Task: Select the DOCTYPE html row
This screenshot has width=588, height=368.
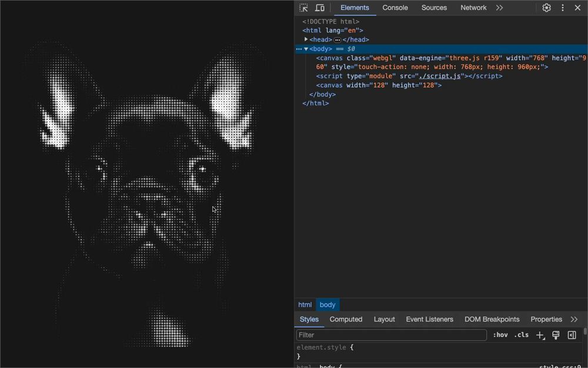Action: (441, 21)
